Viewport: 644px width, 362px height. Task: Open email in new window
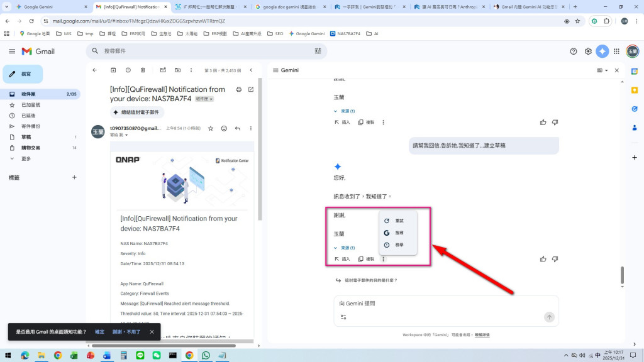(251, 89)
